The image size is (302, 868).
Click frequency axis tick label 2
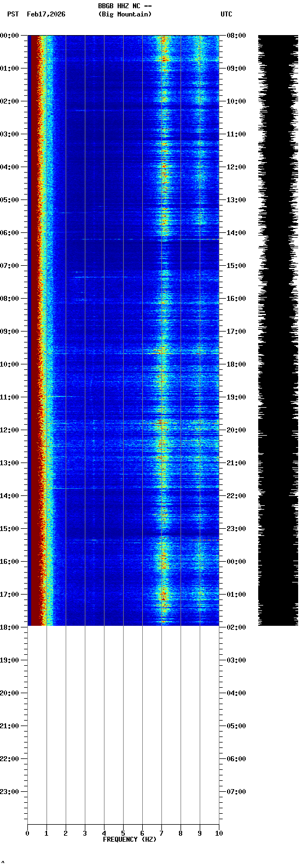pyautogui.click(x=66, y=833)
